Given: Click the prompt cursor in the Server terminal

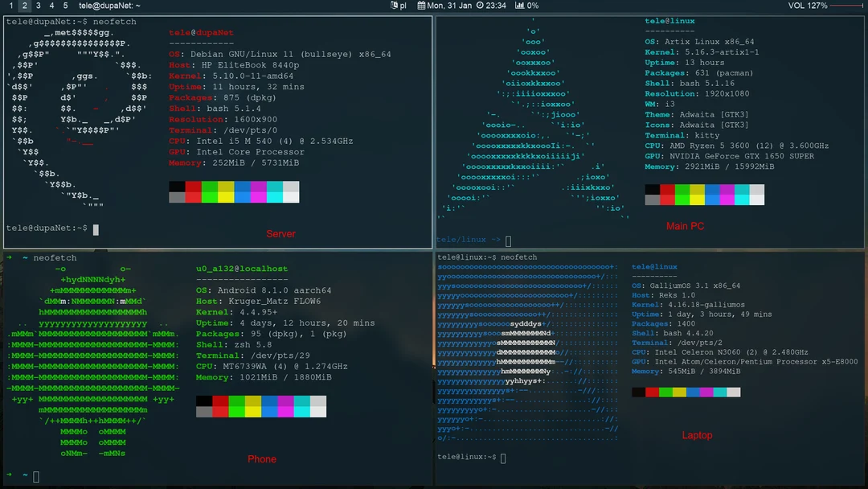Looking at the screenshot, I should 94,229.
